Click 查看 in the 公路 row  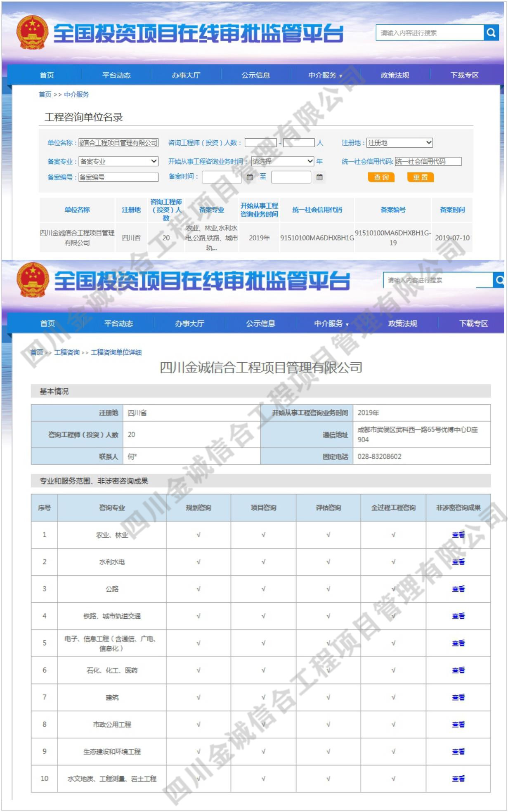(x=458, y=589)
